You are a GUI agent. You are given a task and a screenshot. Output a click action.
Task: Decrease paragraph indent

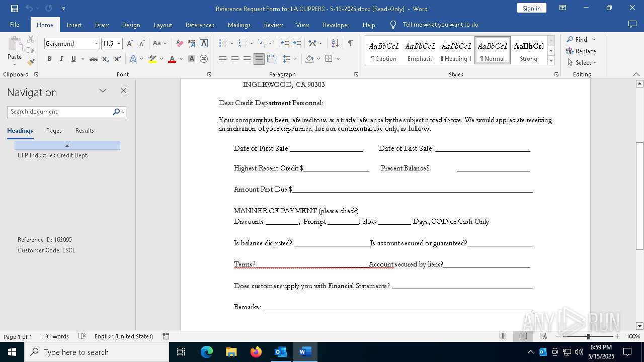pos(285,44)
